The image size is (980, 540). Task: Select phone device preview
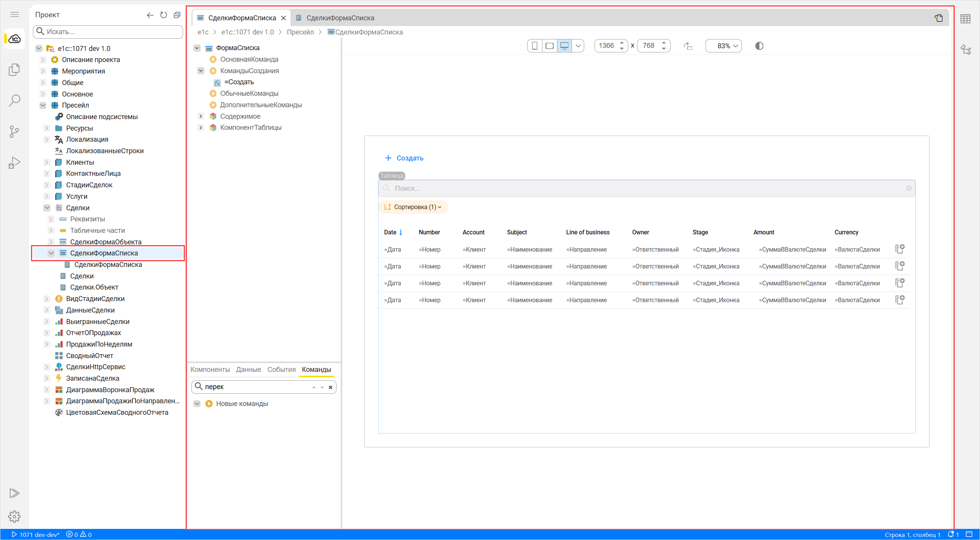pyautogui.click(x=535, y=46)
